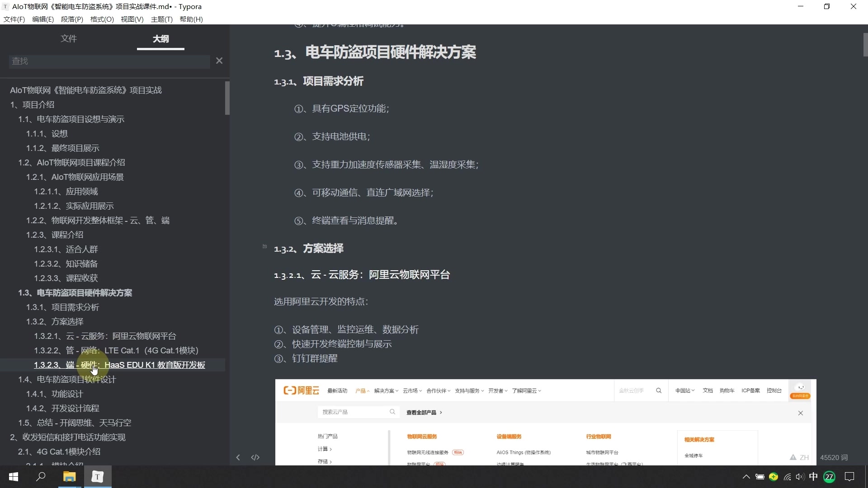
Task: Select outline item 1.2.1.1、应用领域
Action: (66, 192)
